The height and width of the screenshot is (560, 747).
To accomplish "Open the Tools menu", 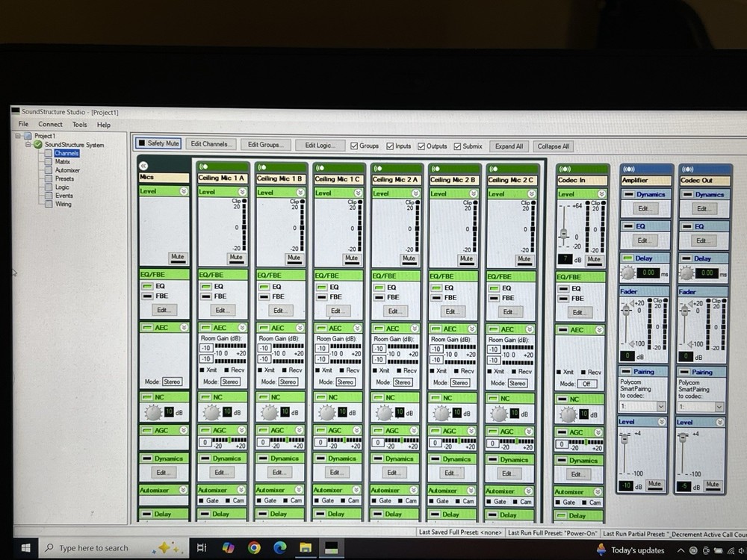I will (79, 124).
